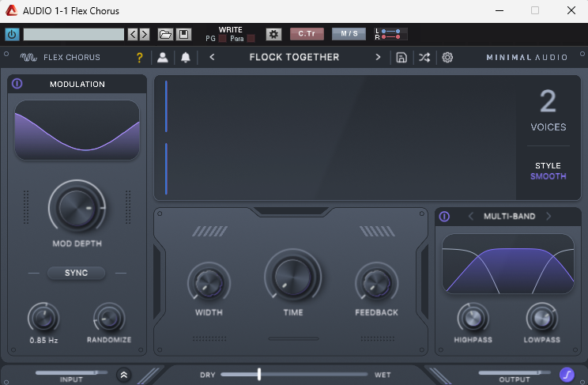The width and height of the screenshot is (588, 385).
Task: Click the Wet label of the mix slider
Action: click(383, 375)
